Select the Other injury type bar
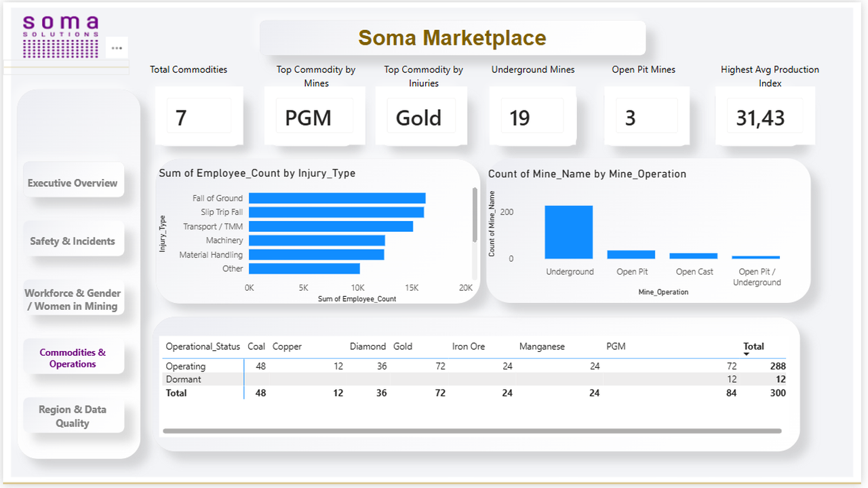868x488 pixels. [x=304, y=269]
